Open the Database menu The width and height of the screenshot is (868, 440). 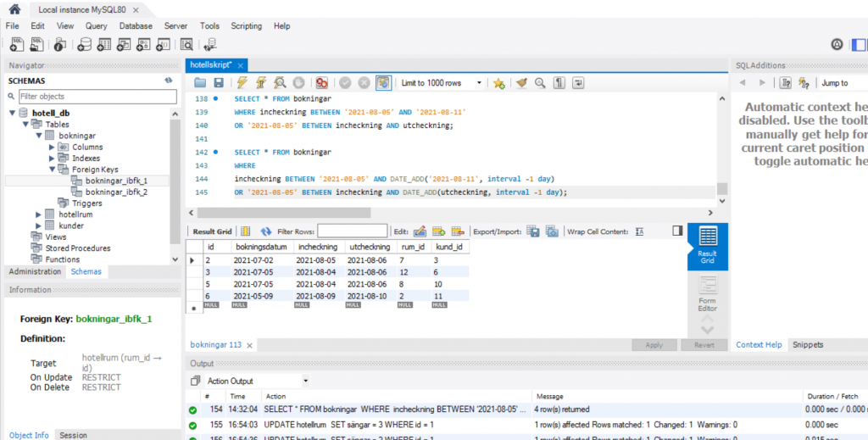136,26
